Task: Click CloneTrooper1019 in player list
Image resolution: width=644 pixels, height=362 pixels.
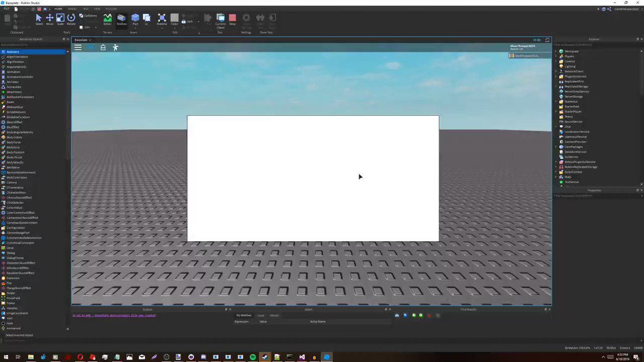Action: tap(530, 55)
